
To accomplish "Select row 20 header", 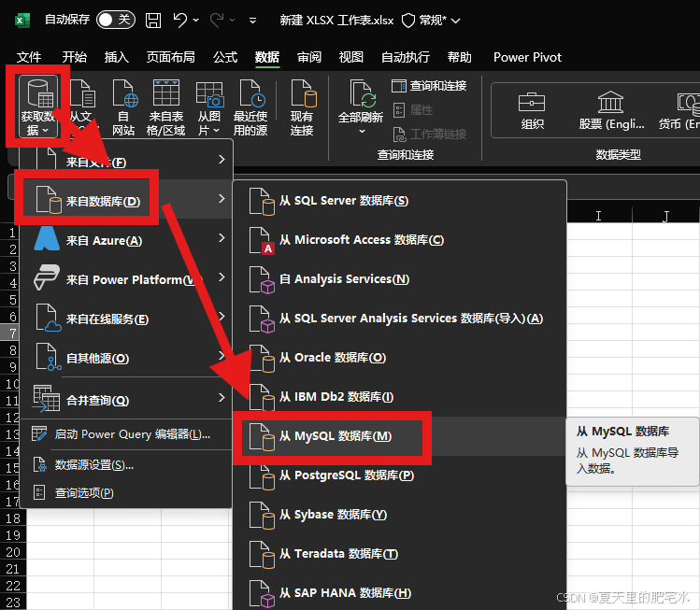I will click(x=13, y=552).
